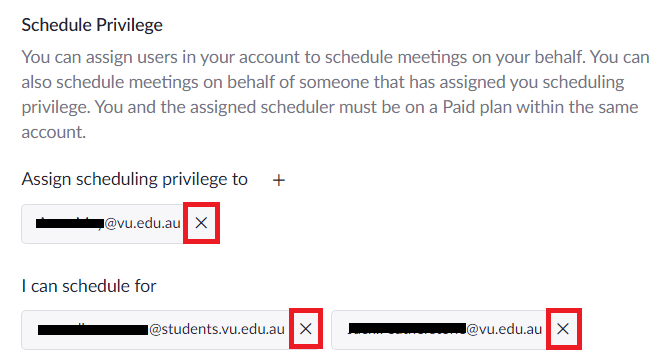Remove last @vu.edu.au entry under I can schedule for
Screen dimensions: 664x361
[563, 329]
